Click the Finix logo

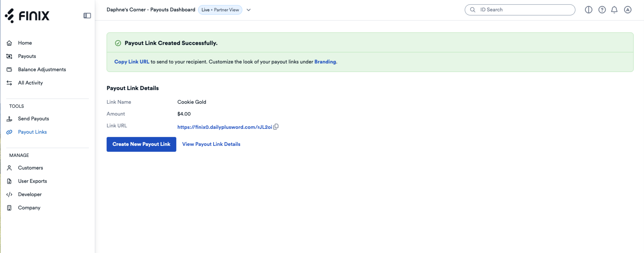27,15
